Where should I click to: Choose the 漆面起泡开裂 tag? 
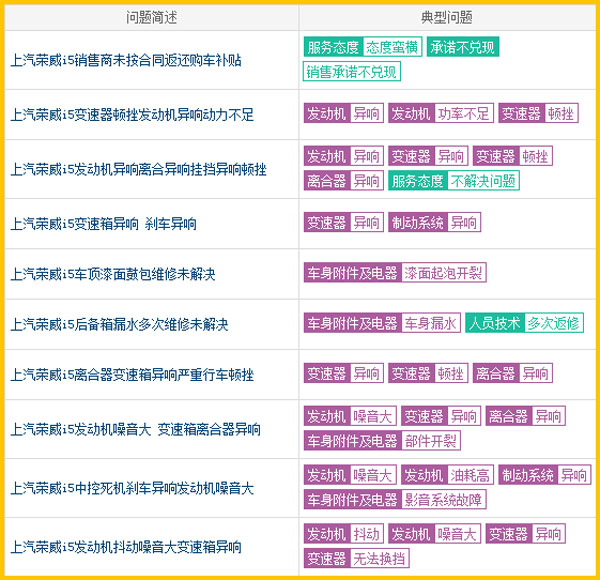click(x=444, y=273)
